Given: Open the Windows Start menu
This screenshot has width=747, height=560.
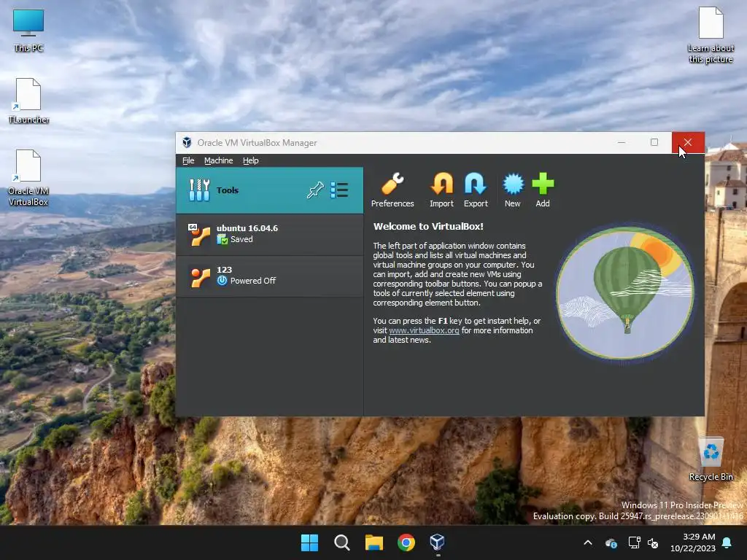Looking at the screenshot, I should (x=309, y=542).
